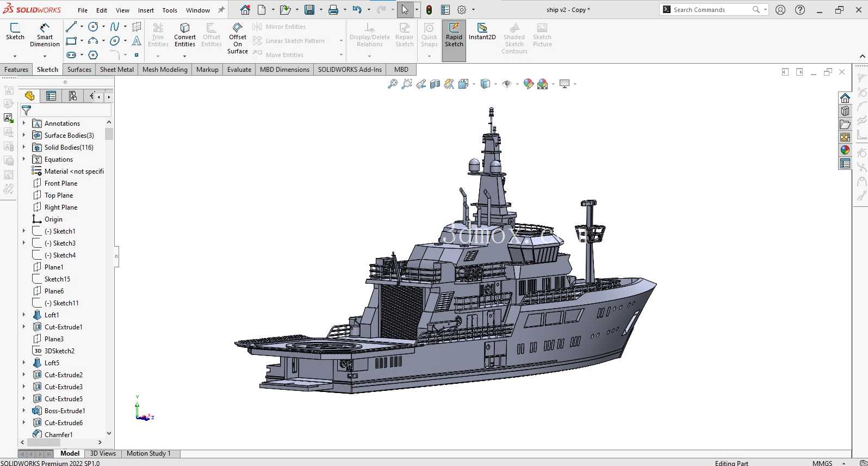Viewport: 868px width, 466px height.
Task: Open the Insert menu
Action: point(146,10)
